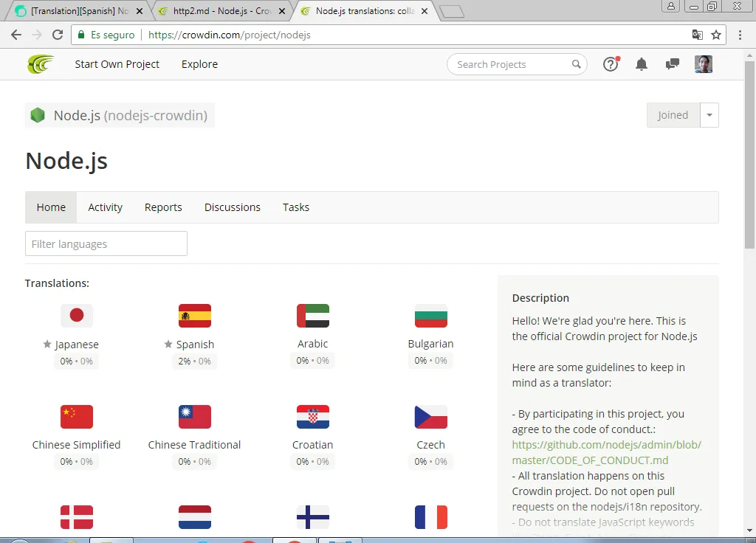756x543 pixels.
Task: Open the Chrome three-dot menu
Action: (x=740, y=35)
